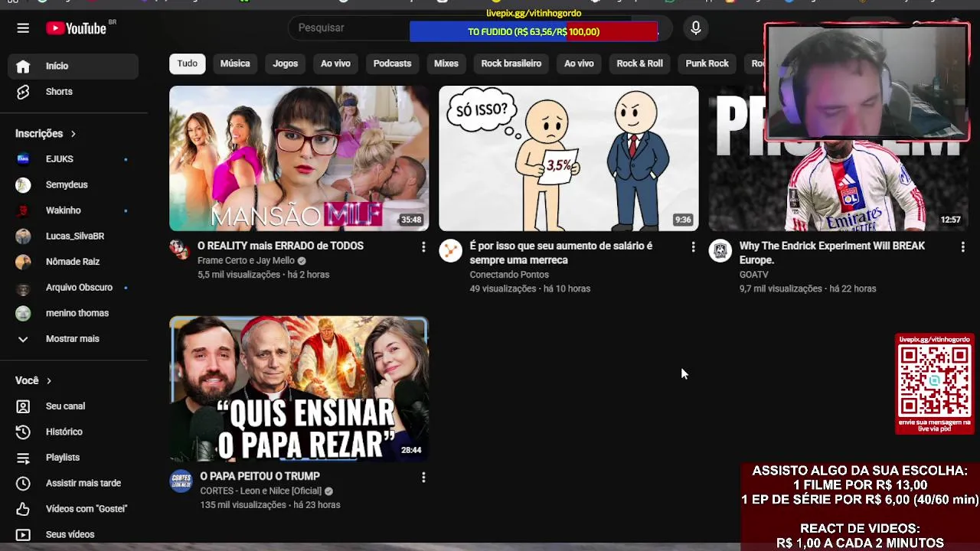Click the Arquivo Obscuro subscription name

click(79, 288)
